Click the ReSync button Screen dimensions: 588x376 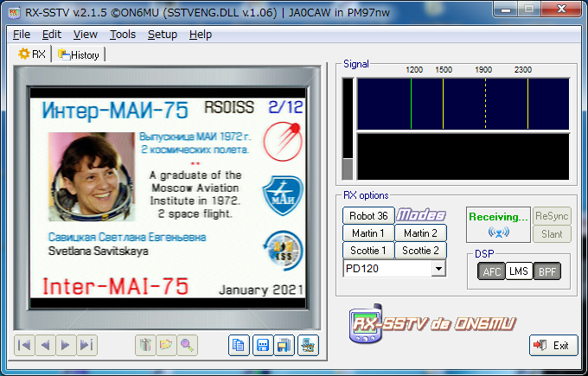(552, 216)
